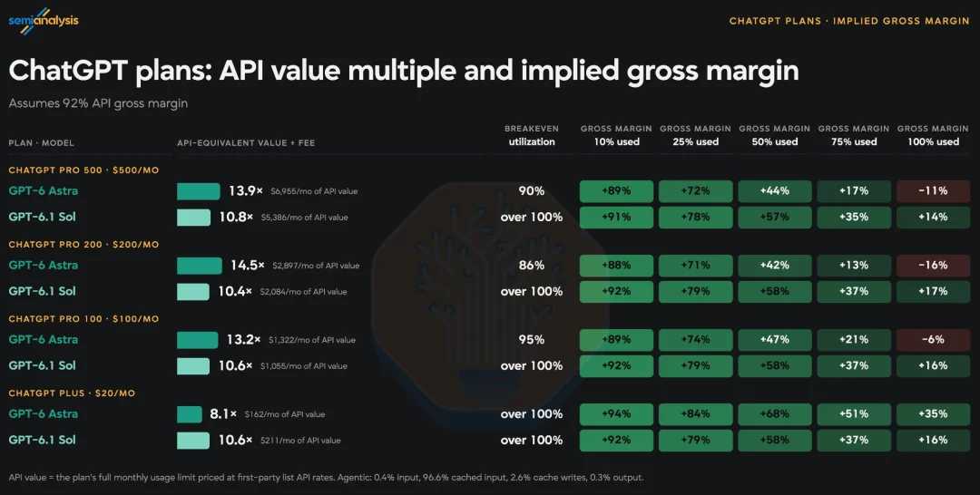Screen dimensions: 980x495
Task: Click the +94% gross margin cell
Action: [x=616, y=413]
